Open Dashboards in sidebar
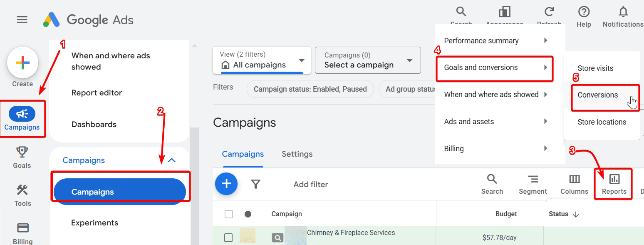 coord(94,125)
